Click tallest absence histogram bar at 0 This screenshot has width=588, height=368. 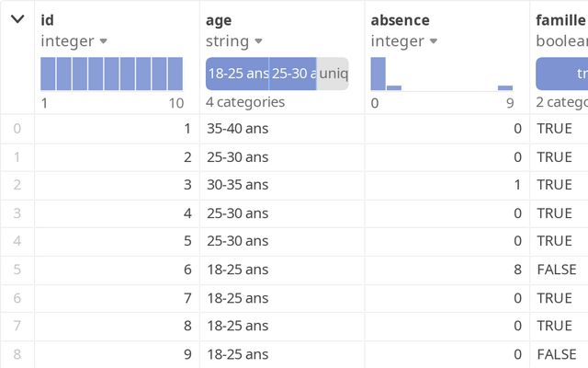[378, 74]
